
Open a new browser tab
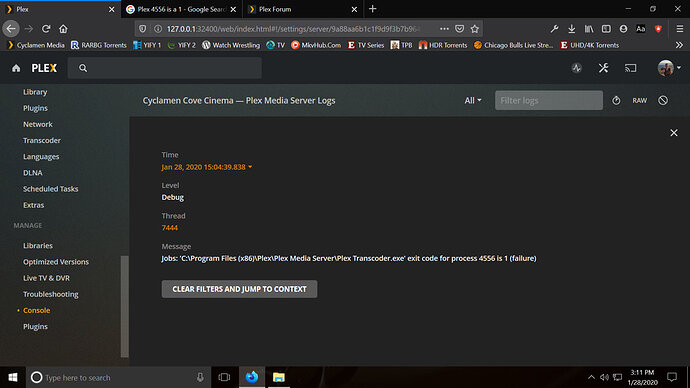[373, 9]
